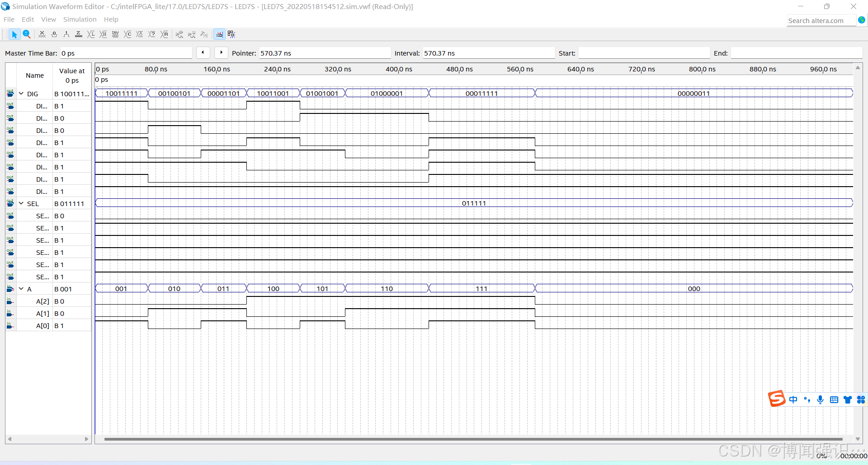Click the Name column header
868x465 pixels.
pyautogui.click(x=35, y=75)
